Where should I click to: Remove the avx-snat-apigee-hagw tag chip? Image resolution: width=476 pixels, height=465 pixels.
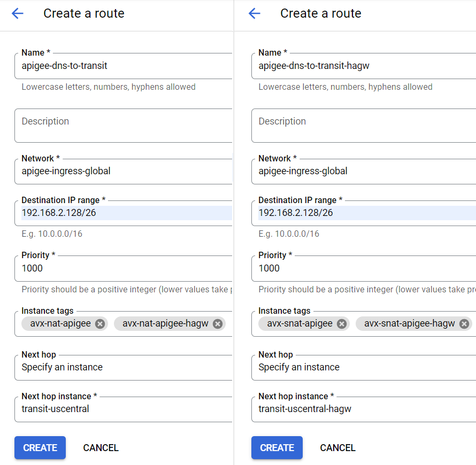(x=464, y=324)
